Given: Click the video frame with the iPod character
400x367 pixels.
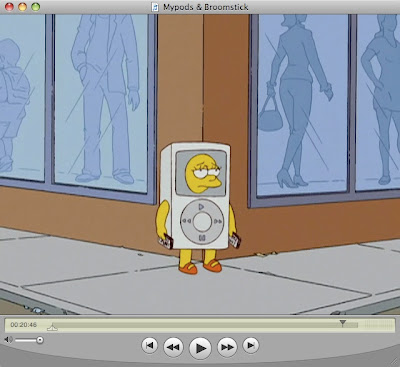Looking at the screenshot, I should (200, 164).
